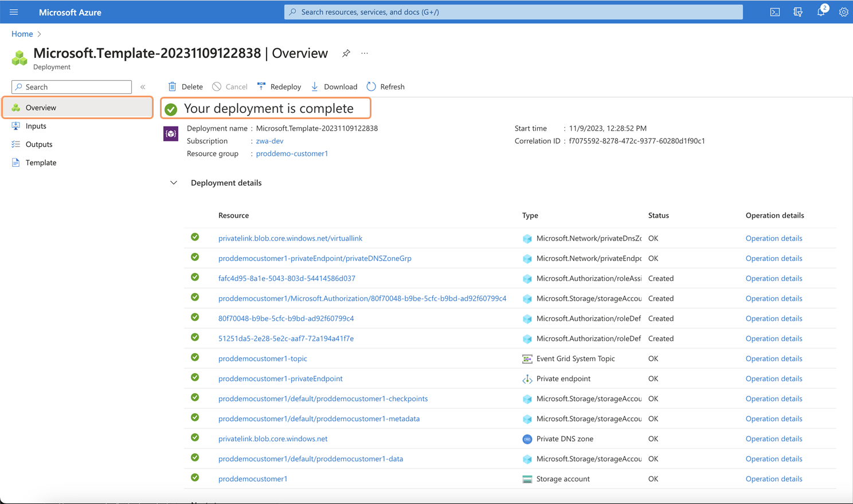Click the Private DNS zone icon
853x504 pixels.
[x=527, y=439]
